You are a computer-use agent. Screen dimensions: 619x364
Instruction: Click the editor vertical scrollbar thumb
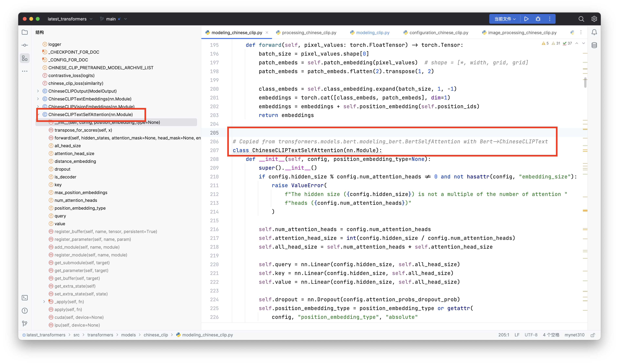(585, 83)
